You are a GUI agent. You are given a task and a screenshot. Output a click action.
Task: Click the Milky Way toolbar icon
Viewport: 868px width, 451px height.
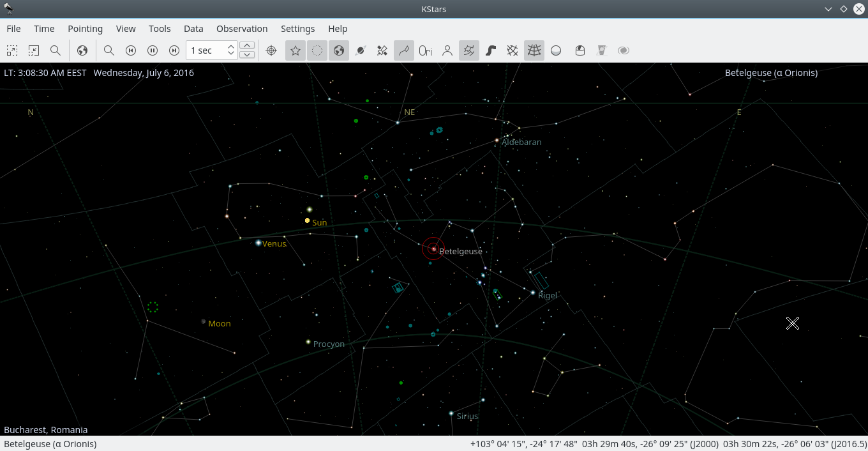(491, 50)
